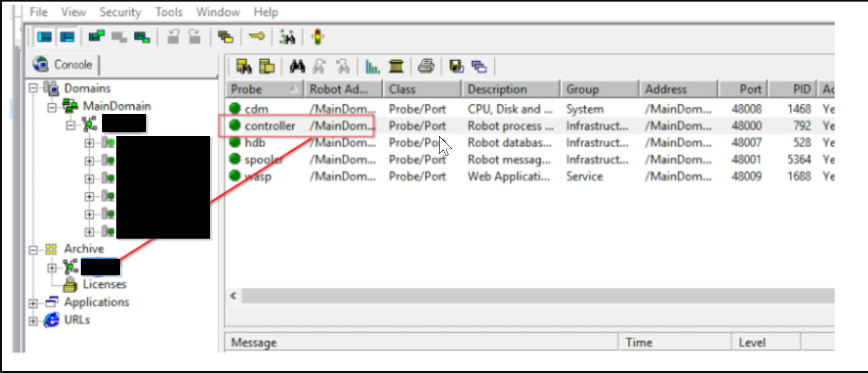868x373 pixels.
Task: Click the black binoculars icon in probe toolbar
Action: pyautogui.click(x=297, y=67)
